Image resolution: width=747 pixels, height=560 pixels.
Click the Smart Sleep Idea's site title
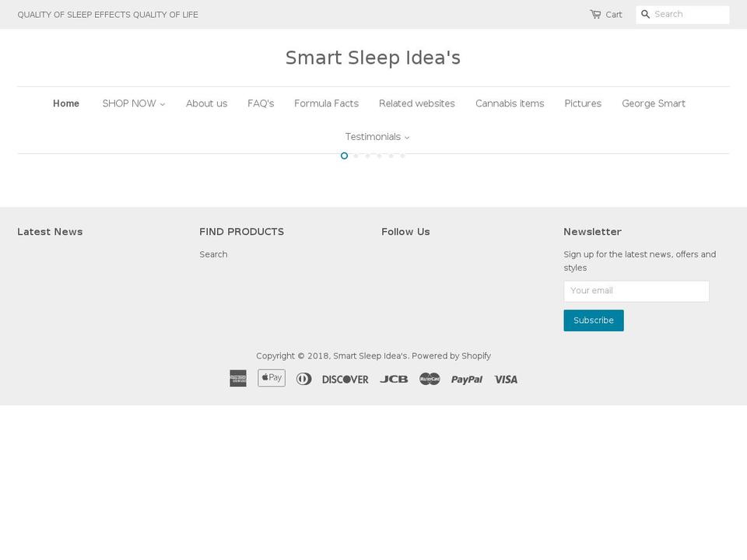373,58
